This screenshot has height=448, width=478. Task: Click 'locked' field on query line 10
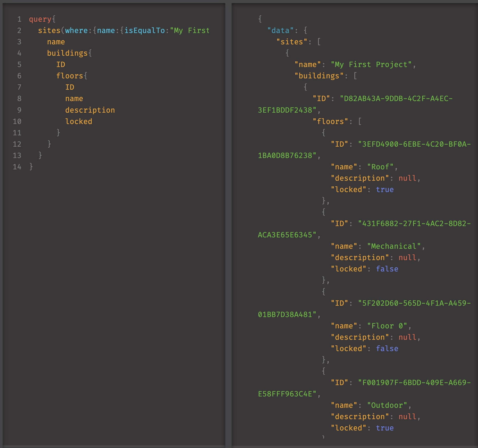[x=79, y=121]
